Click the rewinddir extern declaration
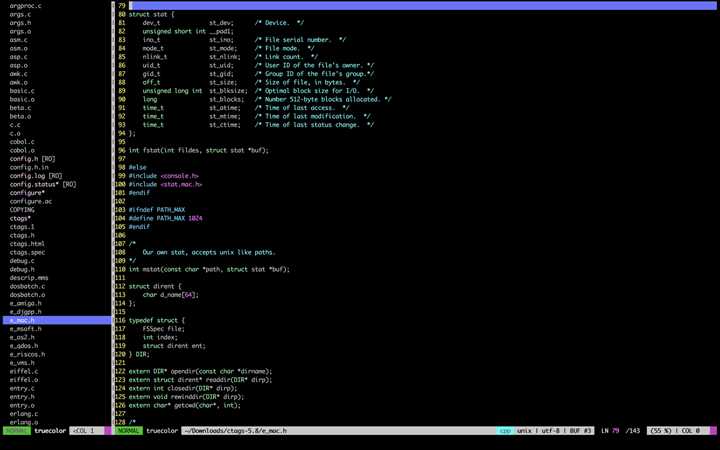720x450 pixels. [x=186, y=397]
